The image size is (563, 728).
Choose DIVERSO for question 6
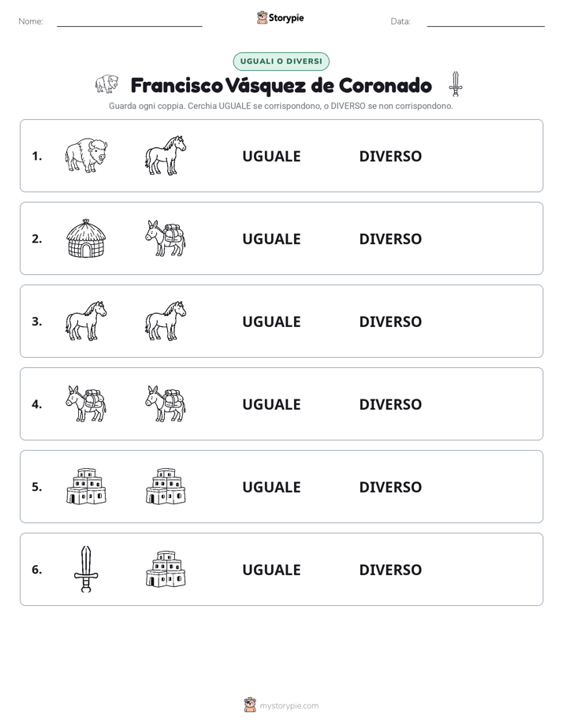tap(390, 569)
